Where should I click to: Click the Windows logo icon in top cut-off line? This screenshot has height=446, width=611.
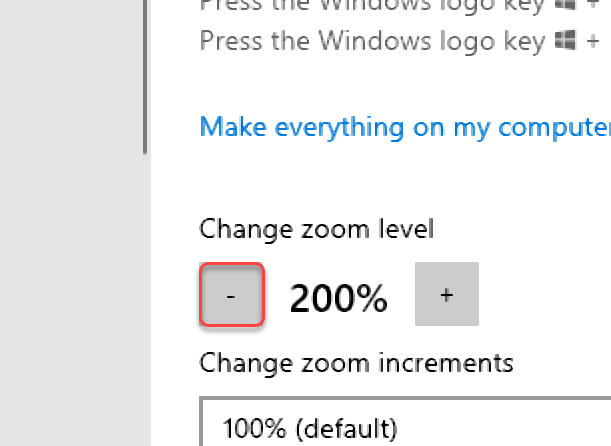[x=565, y=5]
